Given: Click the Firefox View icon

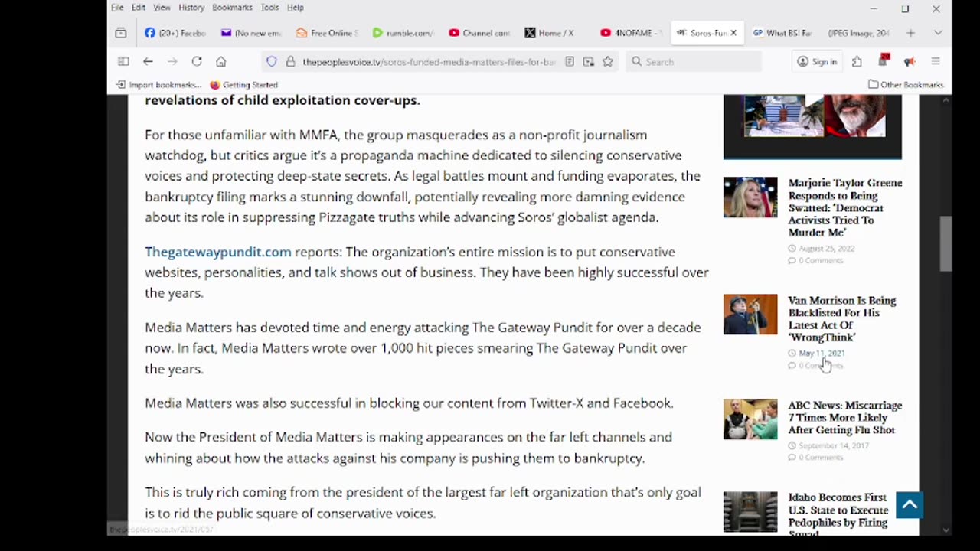Looking at the screenshot, I should 121,33.
